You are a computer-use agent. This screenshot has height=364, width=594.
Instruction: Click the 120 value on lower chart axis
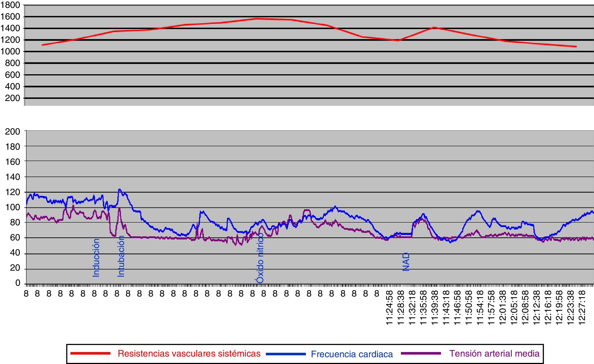[x=12, y=192]
